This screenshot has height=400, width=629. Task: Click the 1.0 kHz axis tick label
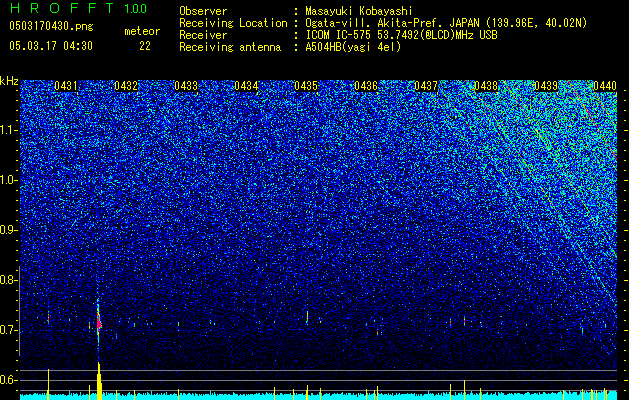click(x=9, y=180)
